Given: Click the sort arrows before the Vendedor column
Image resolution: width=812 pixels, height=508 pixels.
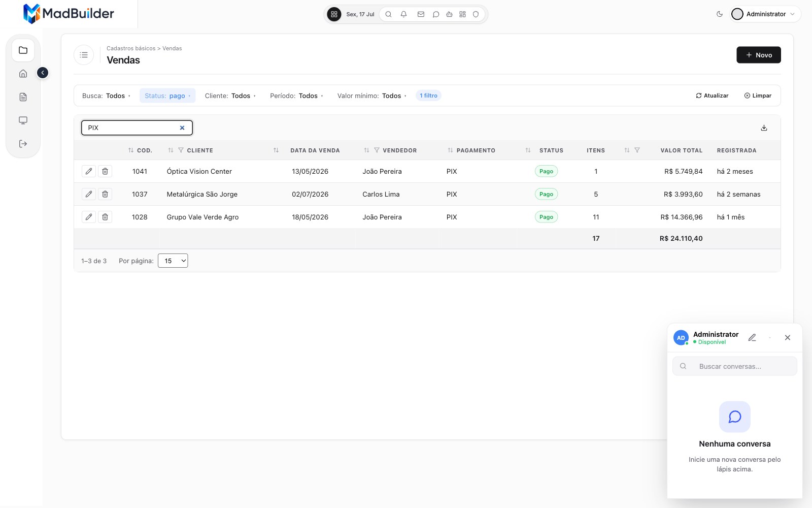Looking at the screenshot, I should pos(366,150).
